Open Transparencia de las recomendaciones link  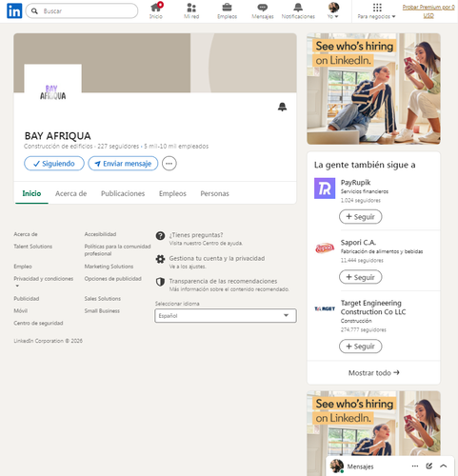[223, 281]
